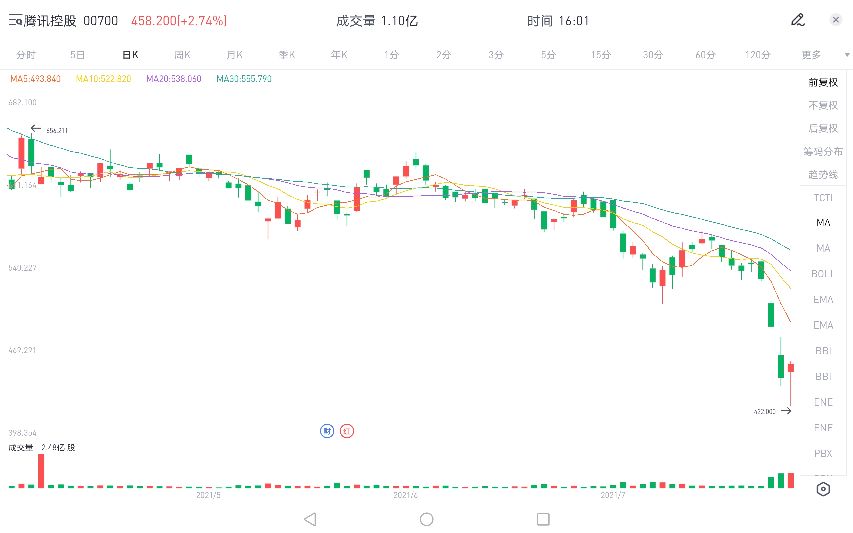The height and width of the screenshot is (533, 853).
Task: Click the MA20:538.050 legend value
Action: [174, 79]
